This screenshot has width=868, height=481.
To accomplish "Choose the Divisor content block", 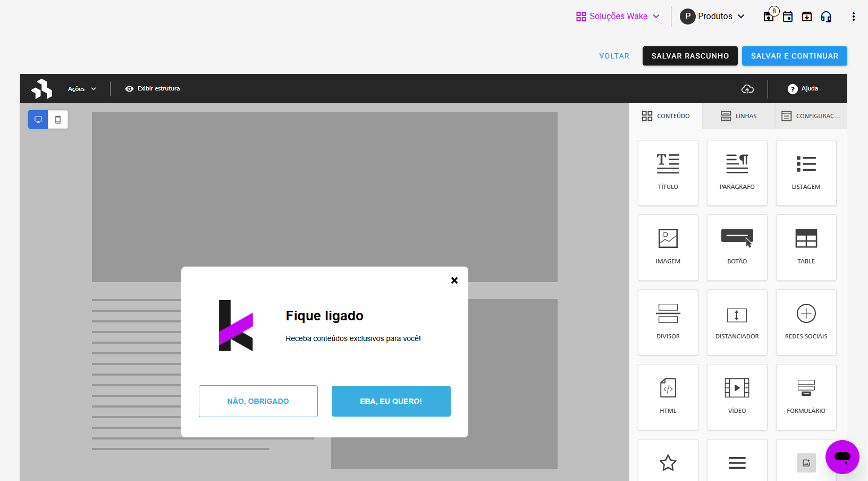I will coord(668,322).
